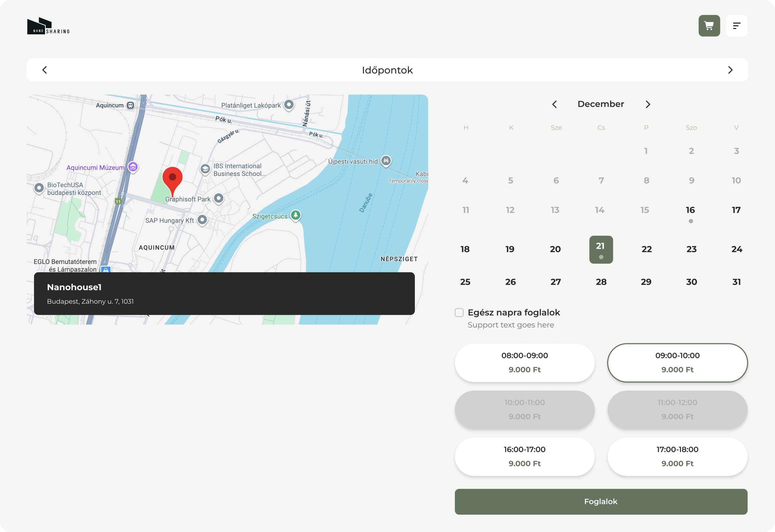Enable Egész napra foglalok checkbox
This screenshot has width=775, height=532.
click(459, 312)
